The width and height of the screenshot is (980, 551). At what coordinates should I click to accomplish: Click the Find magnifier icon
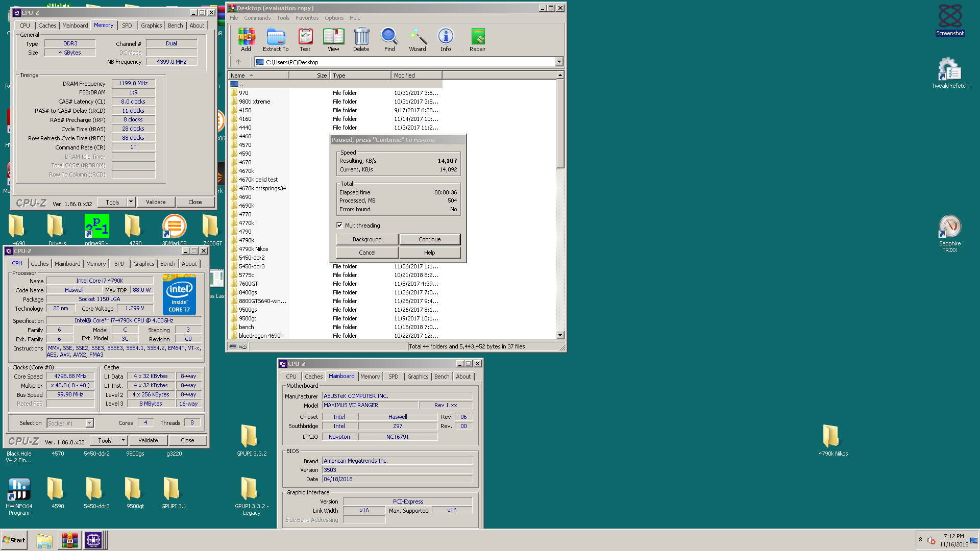point(389,40)
